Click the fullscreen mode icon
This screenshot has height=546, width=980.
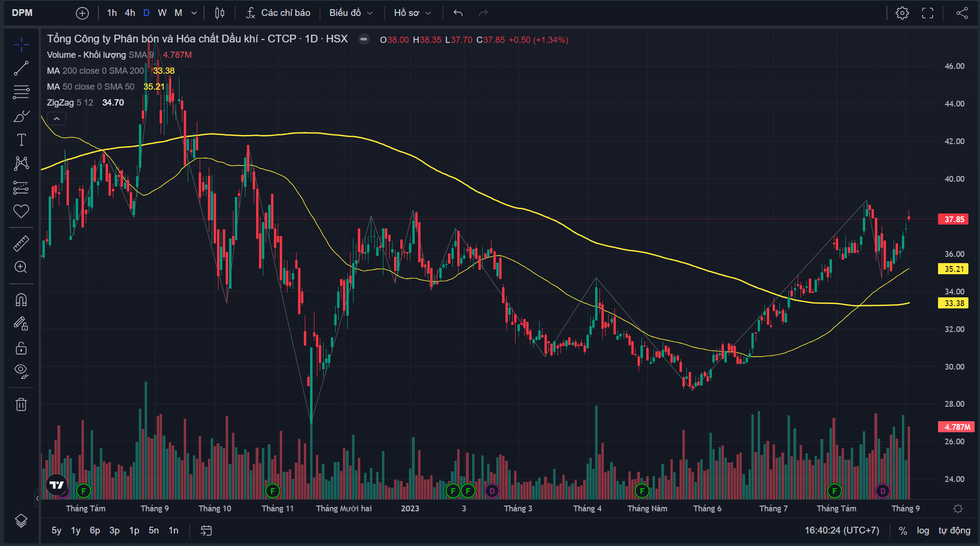[927, 13]
